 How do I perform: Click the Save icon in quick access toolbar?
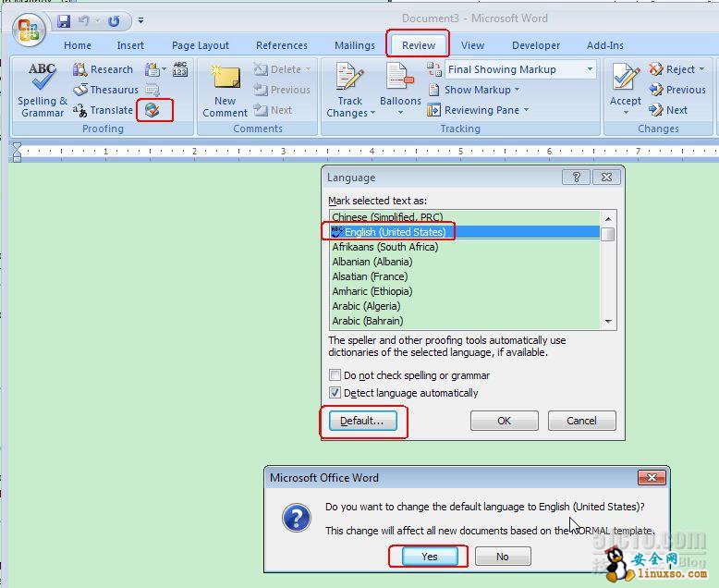[64, 20]
